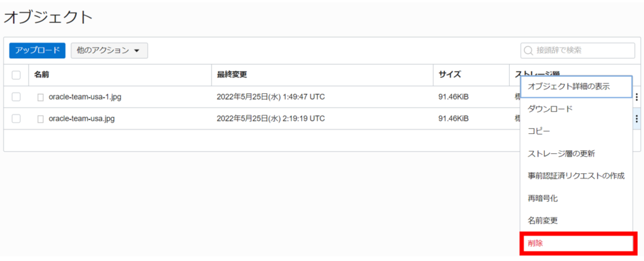Image resolution: width=644 pixels, height=261 pixels.
Task: Click 削除 to delete the object
Action: point(535,243)
